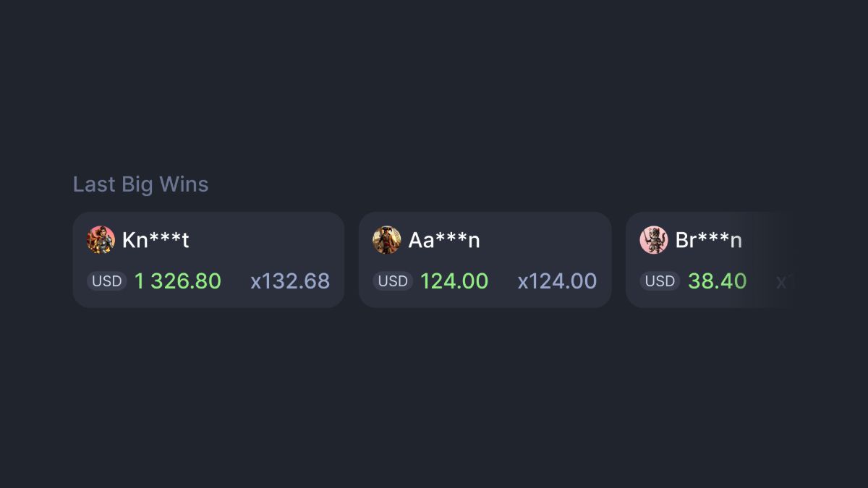The width and height of the screenshot is (868, 488).
Task: Click Kn***t player avatar icon
Action: pos(101,239)
